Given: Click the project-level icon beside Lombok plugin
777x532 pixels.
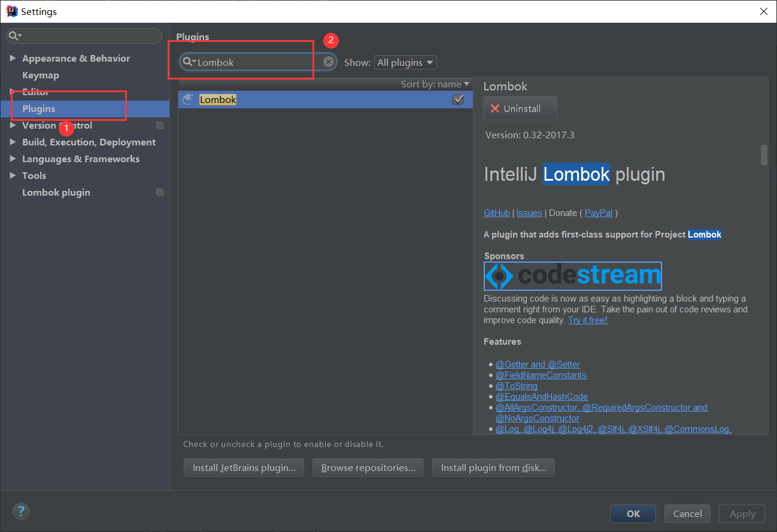Looking at the screenshot, I should click(159, 192).
